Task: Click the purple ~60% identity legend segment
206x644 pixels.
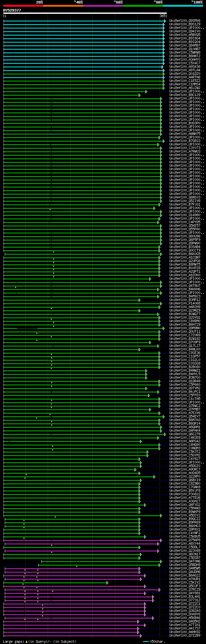Action: [x=103, y=6]
